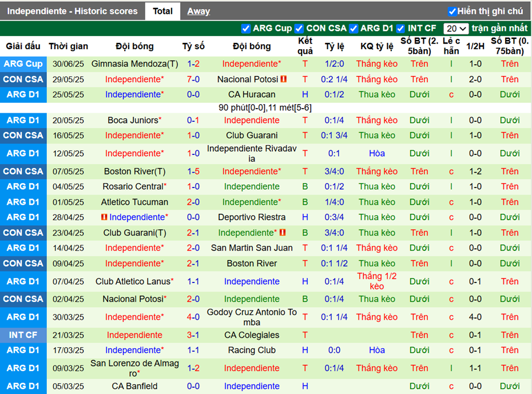The height and width of the screenshot is (394, 532).
Task: Click Atletico Tucuman team name
Action: [x=134, y=202]
